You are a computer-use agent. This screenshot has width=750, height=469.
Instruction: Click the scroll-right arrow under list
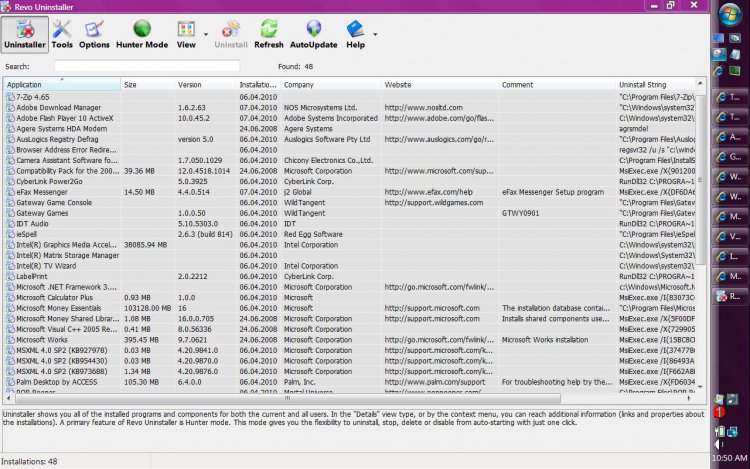point(689,398)
